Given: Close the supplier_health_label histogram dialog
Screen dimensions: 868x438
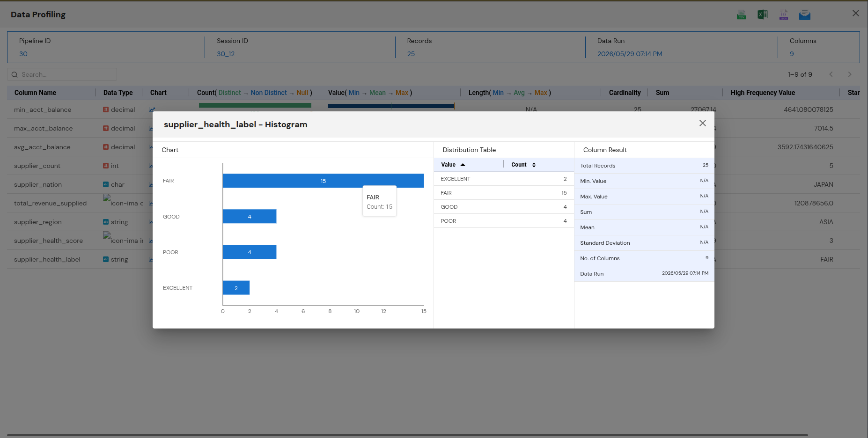Looking at the screenshot, I should point(703,123).
